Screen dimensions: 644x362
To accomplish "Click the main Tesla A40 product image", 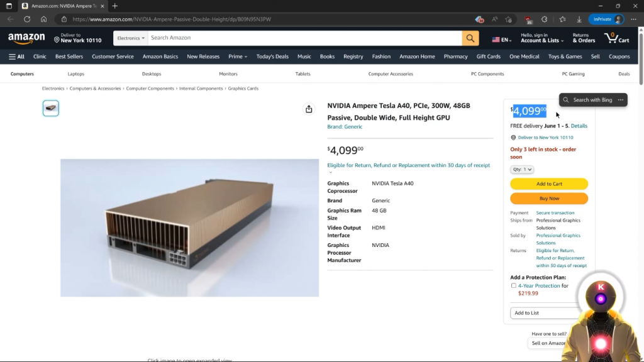I will pyautogui.click(x=189, y=228).
